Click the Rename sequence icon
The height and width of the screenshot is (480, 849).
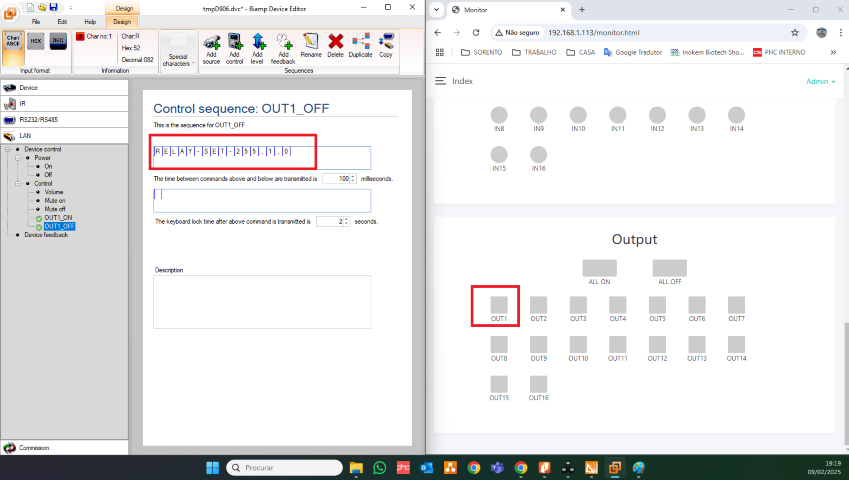click(311, 47)
